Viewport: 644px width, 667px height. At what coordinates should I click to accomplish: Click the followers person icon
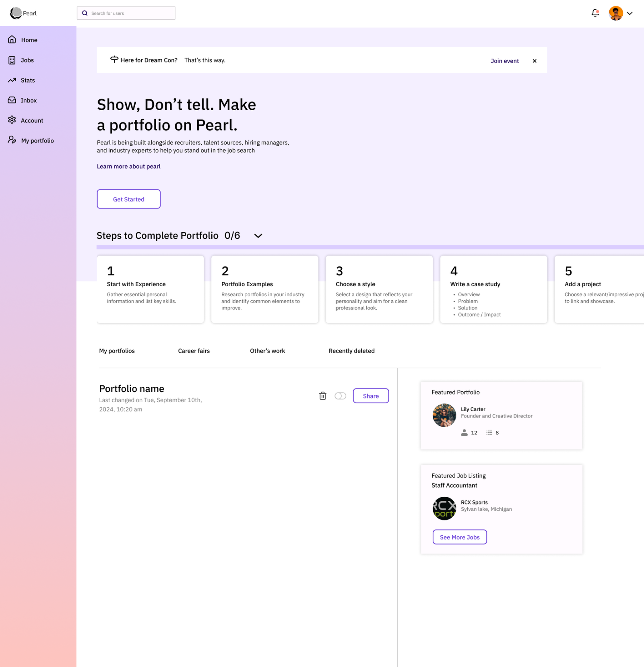point(464,433)
